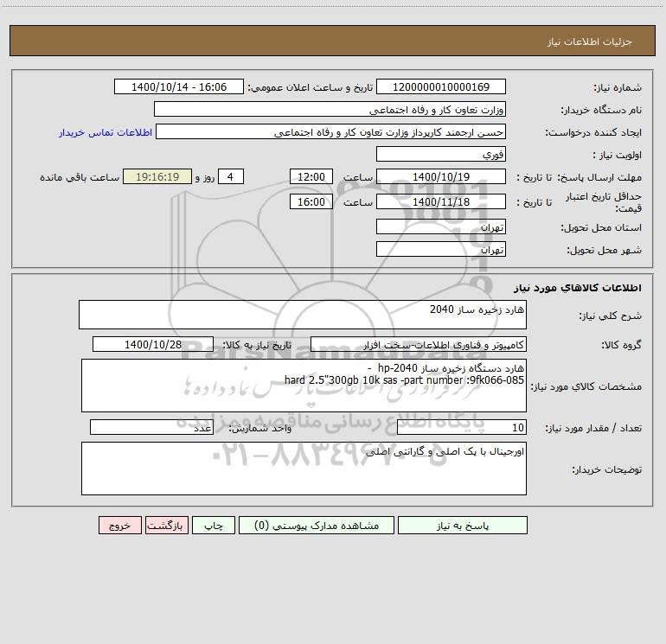Image resolution: width=666 pixels, height=644 pixels.
Task: Click label 'نام دستگاه خریدار:'
Action: (x=601, y=111)
